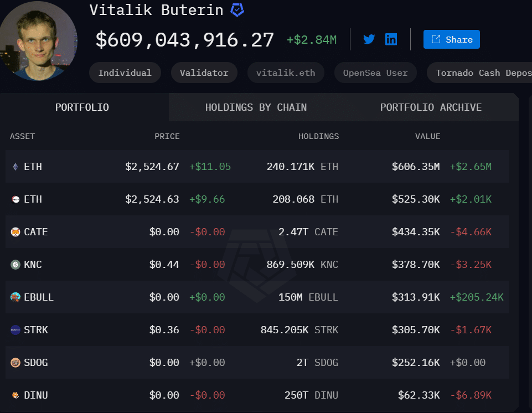532x413 pixels.
Task: Click the -$6.89K DINU change
Action: 471,395
